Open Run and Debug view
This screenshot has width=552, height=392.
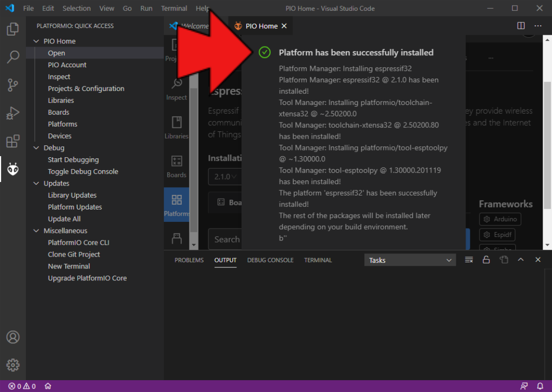[x=13, y=113]
